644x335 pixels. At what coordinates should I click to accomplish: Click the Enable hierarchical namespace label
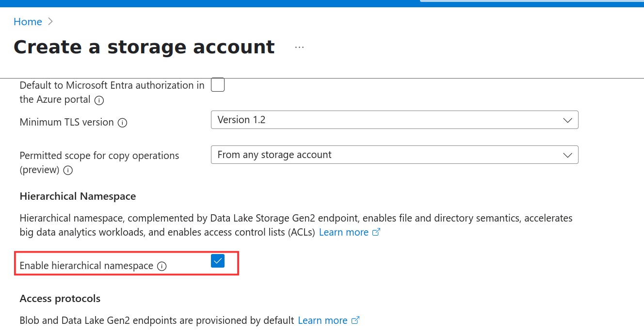(x=86, y=266)
